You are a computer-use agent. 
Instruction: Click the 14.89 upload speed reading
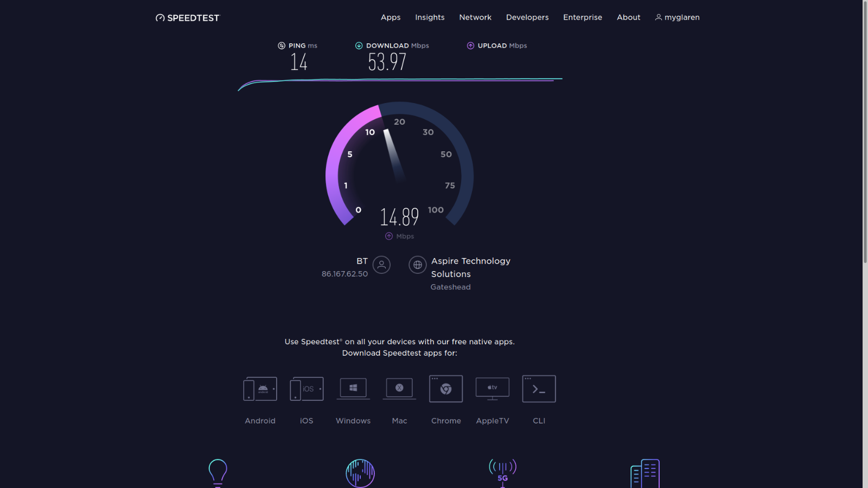399,217
